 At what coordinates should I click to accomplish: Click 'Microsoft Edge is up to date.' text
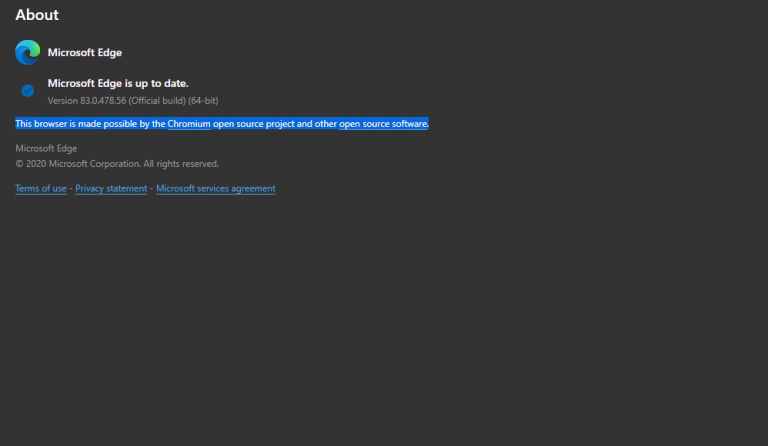click(x=118, y=83)
